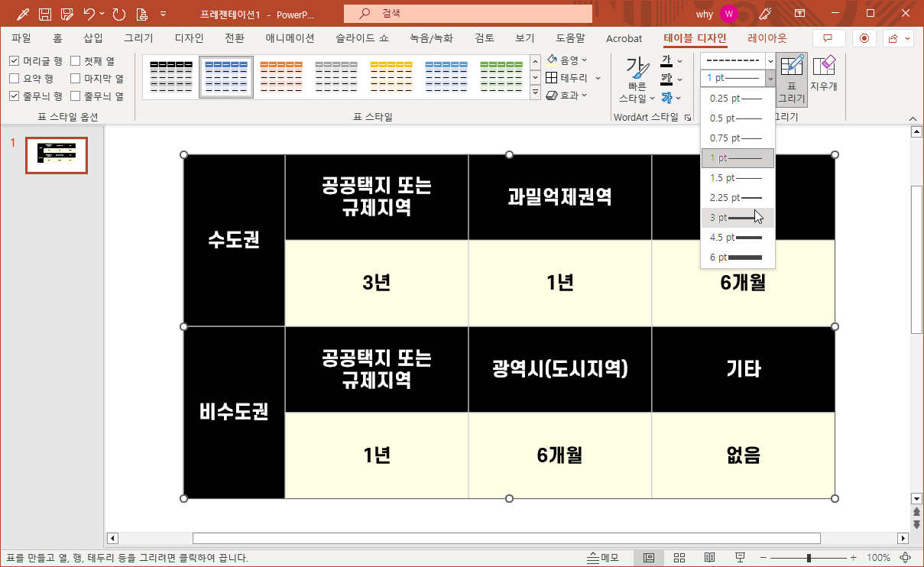
Task: Choose 1.5 pt pen weight
Action: point(738,178)
